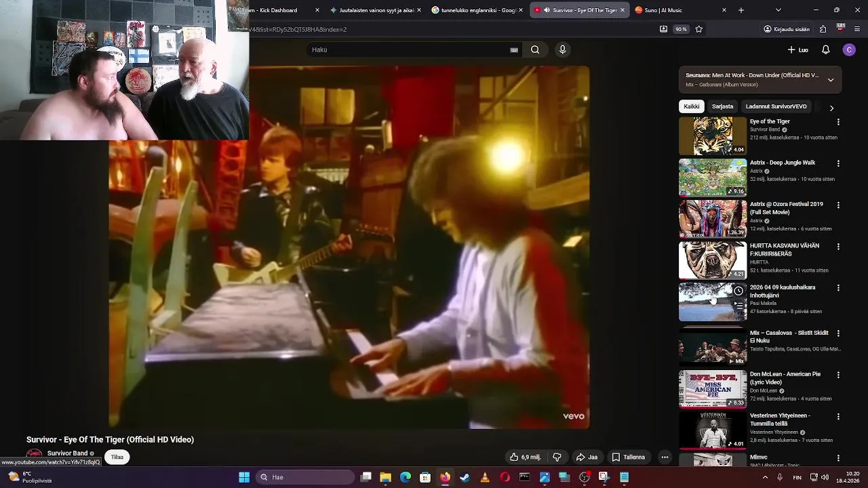Select the Ladannut SurvivorVEVO chip

[776, 106]
